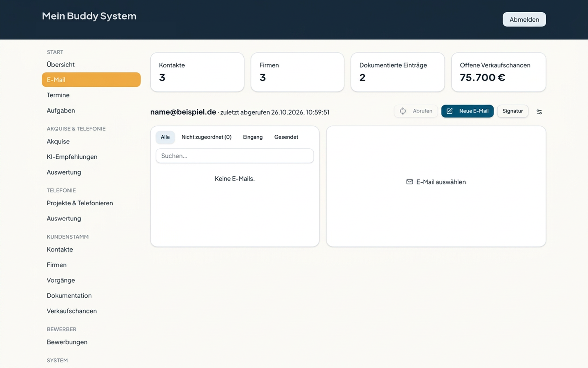Switch to the Nicht zugeordnet (0) tab
The height and width of the screenshot is (368, 588).
[x=207, y=137]
